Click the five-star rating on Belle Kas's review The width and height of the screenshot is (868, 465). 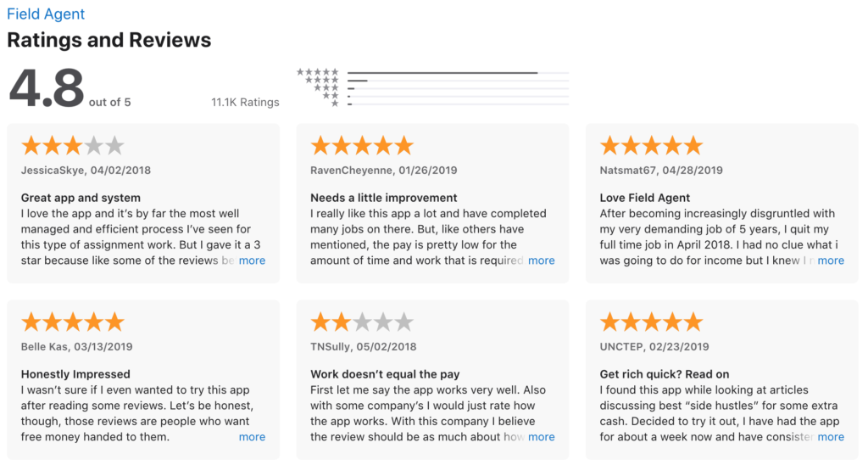point(73,322)
